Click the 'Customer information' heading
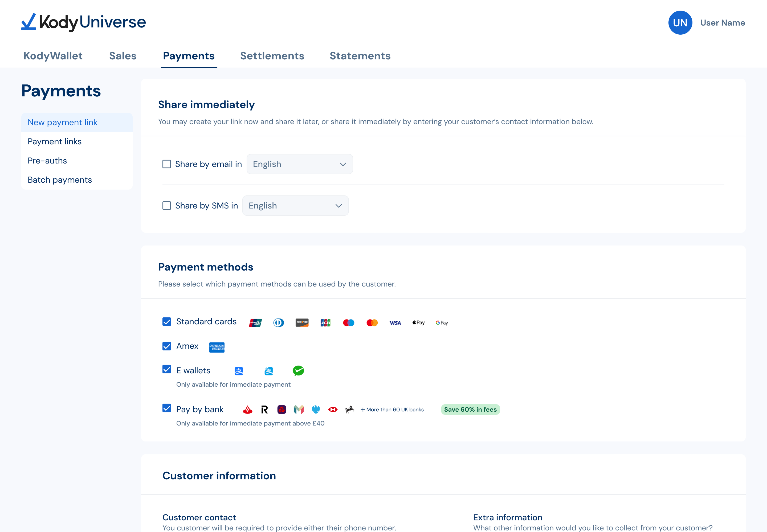The image size is (767, 532). point(219,476)
